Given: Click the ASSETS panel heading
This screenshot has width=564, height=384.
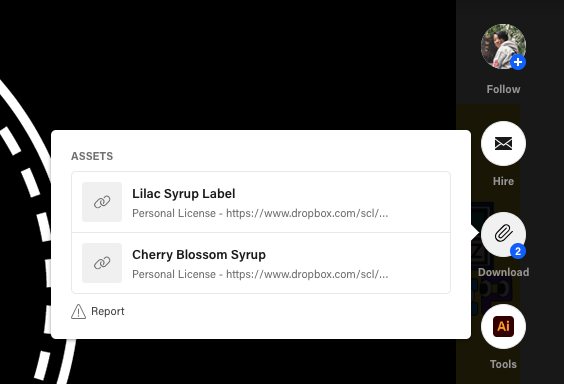Looking at the screenshot, I should (x=92, y=156).
